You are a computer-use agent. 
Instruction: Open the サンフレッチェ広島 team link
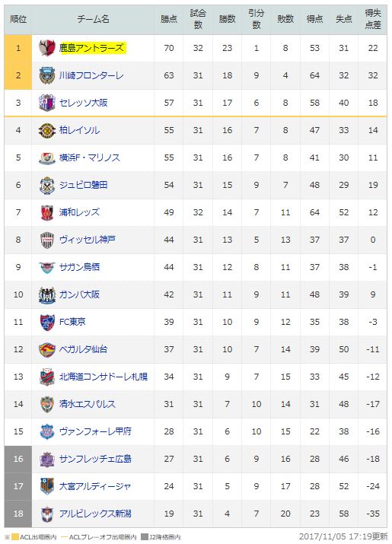(x=95, y=459)
